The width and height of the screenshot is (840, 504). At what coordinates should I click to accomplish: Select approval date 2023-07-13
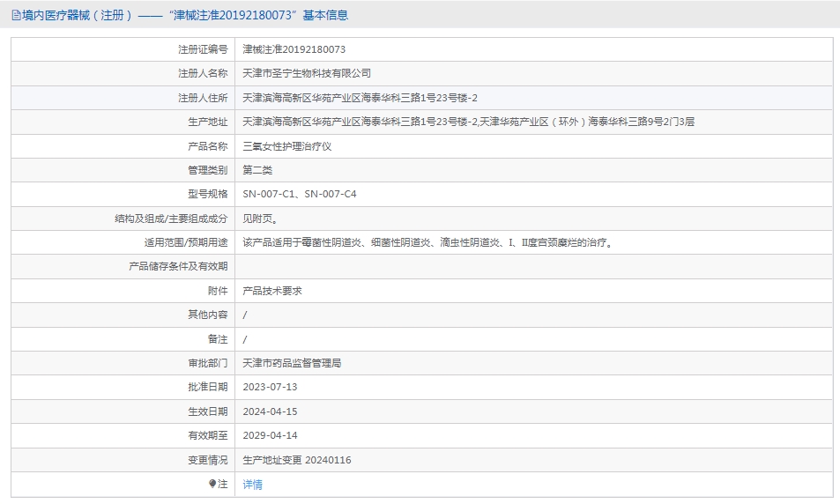(270, 387)
